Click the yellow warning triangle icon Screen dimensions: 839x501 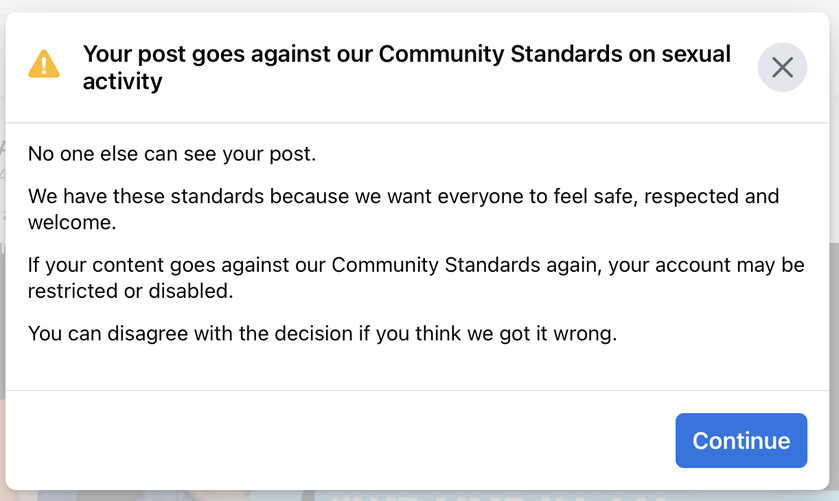point(44,64)
